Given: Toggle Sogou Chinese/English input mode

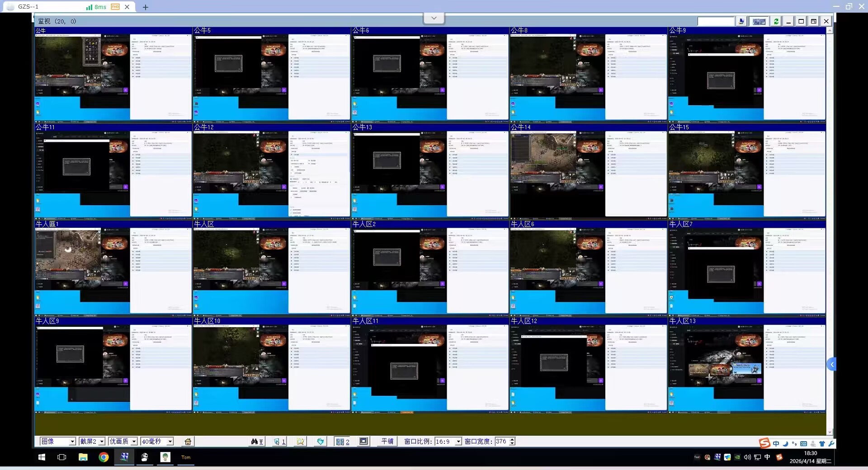Looking at the screenshot, I should pos(776,444).
